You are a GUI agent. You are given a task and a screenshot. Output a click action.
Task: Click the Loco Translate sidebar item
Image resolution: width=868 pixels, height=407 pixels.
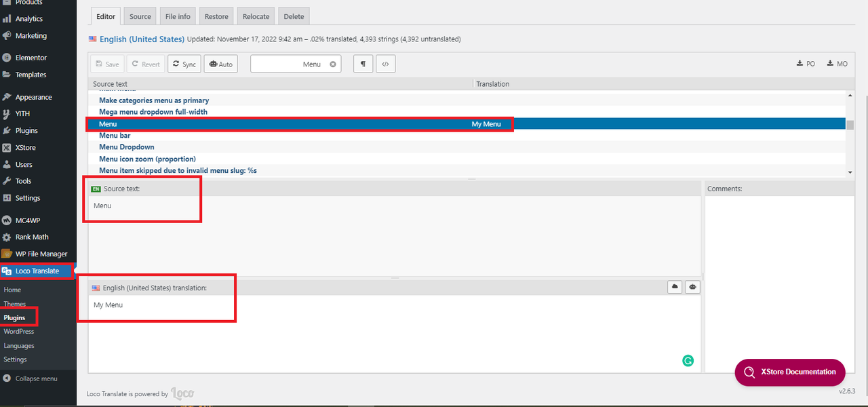point(37,271)
